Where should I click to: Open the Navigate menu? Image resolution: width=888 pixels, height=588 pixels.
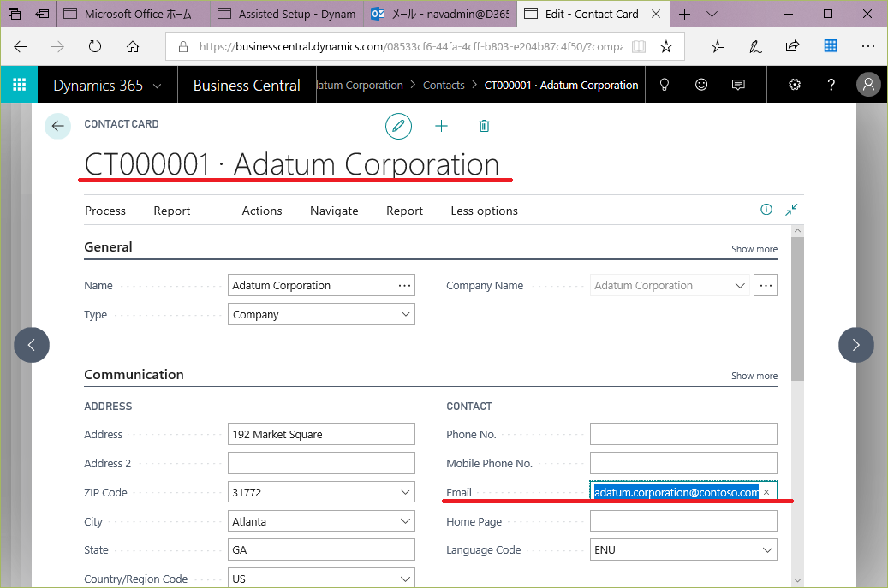pyautogui.click(x=334, y=211)
